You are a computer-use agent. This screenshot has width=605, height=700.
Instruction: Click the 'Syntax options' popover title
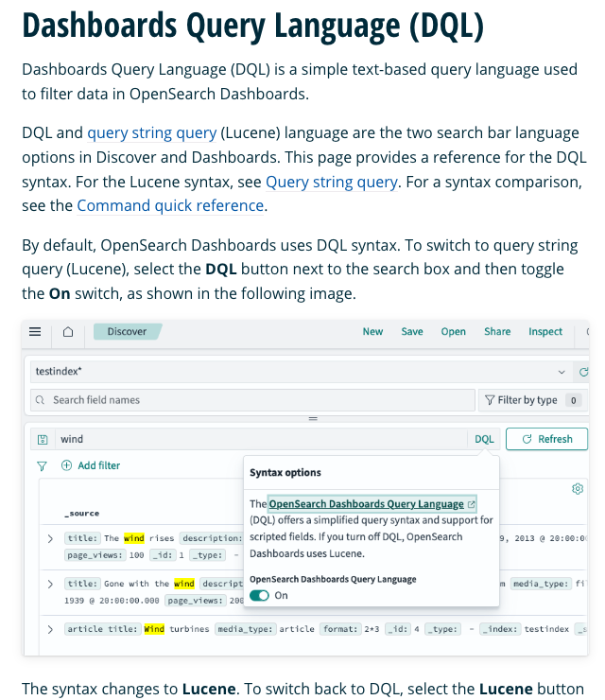[285, 472]
